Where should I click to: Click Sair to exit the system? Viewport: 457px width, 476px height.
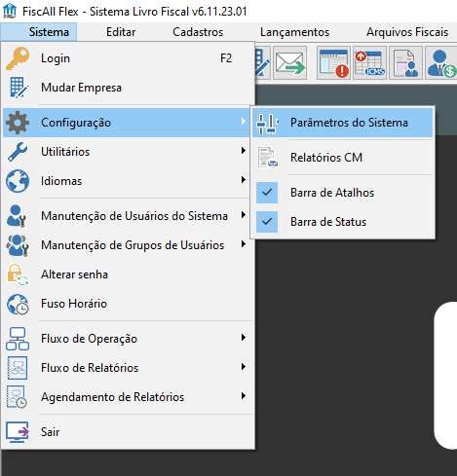[128, 432]
